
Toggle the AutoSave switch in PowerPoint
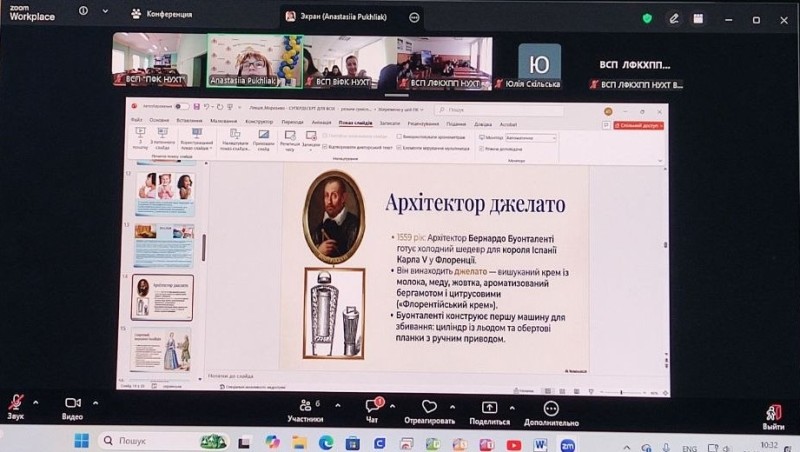pyautogui.click(x=181, y=107)
